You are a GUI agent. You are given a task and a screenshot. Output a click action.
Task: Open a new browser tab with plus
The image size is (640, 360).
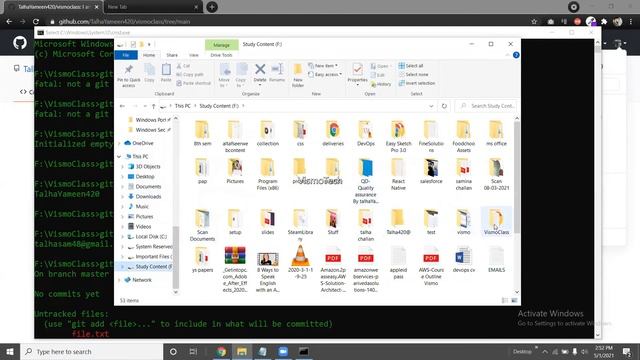[212, 7]
